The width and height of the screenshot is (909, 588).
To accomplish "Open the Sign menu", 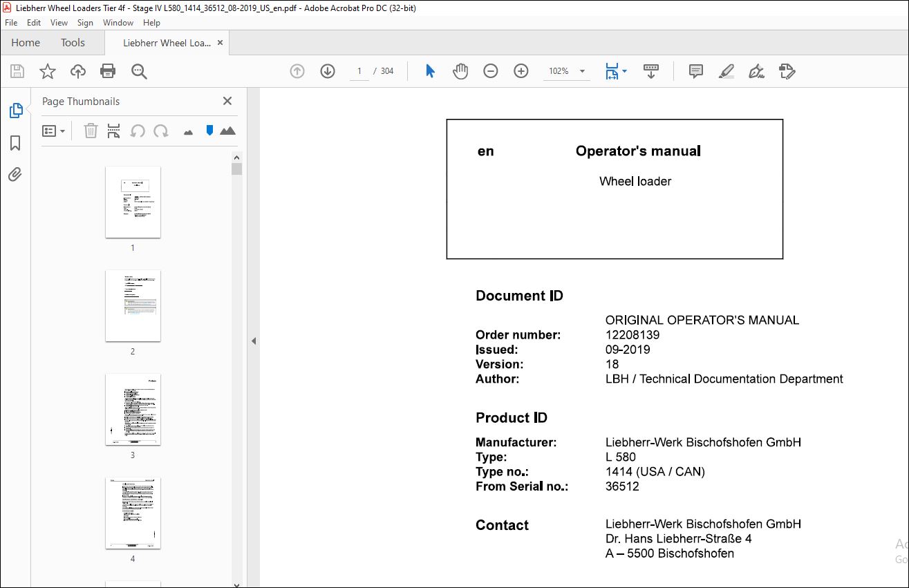I will [85, 23].
